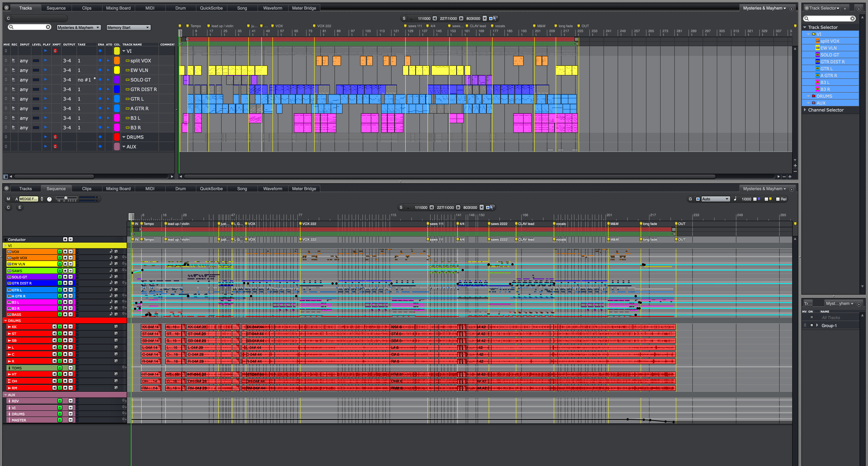Collapse the AUX folder in the Sequence editor
Screen dimensions: 868x466
click(x=5, y=395)
